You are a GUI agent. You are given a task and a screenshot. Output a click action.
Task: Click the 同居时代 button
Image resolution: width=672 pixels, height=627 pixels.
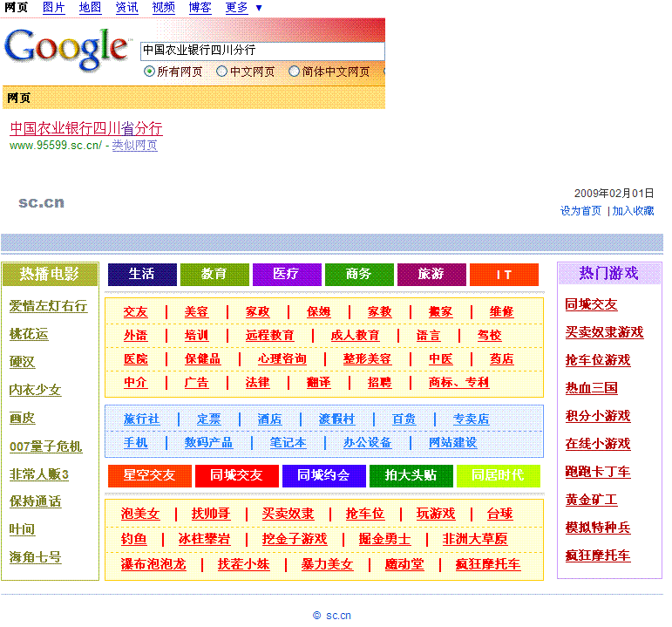click(498, 475)
